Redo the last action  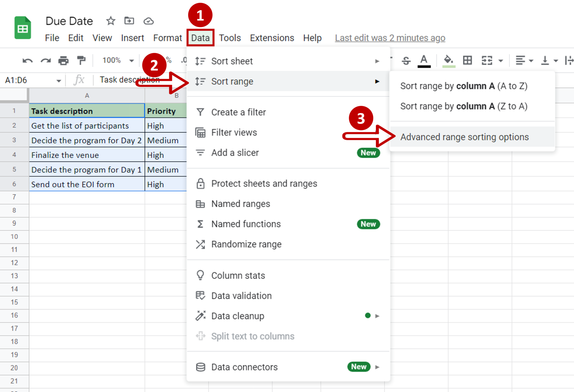click(x=45, y=60)
